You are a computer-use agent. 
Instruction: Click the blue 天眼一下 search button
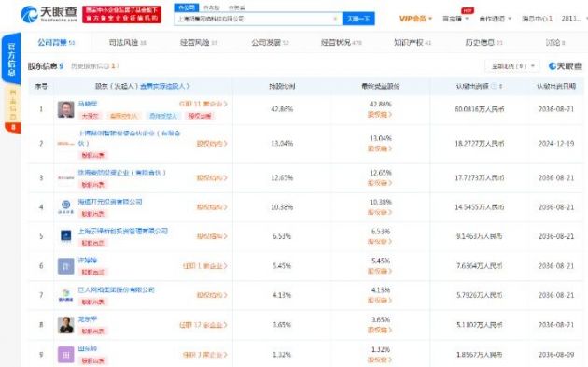tap(358, 19)
